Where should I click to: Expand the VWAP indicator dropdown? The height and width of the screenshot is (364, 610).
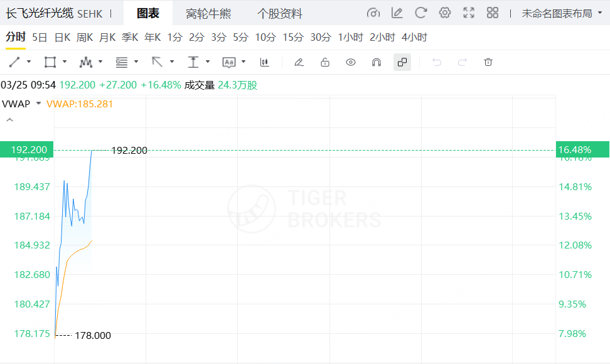[38, 104]
